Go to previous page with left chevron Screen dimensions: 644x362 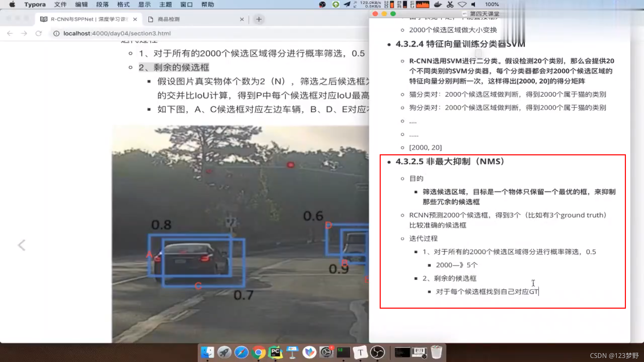(21, 245)
